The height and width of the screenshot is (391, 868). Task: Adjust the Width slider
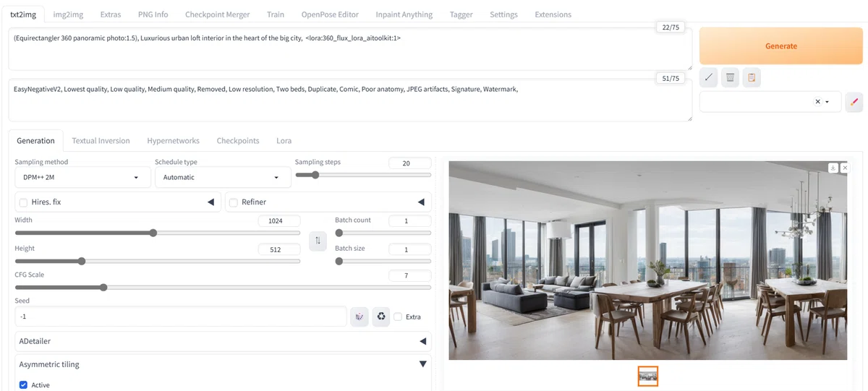[x=158, y=233]
